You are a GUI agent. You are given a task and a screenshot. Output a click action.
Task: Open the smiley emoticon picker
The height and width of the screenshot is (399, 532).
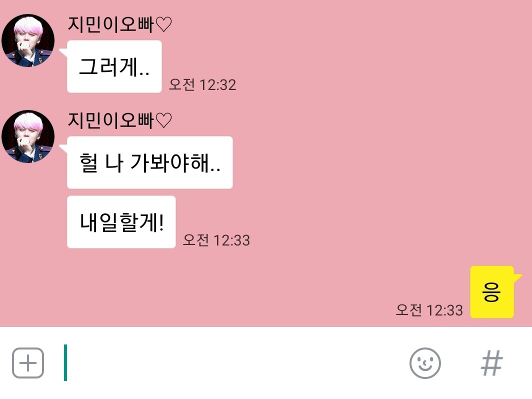[425, 363]
